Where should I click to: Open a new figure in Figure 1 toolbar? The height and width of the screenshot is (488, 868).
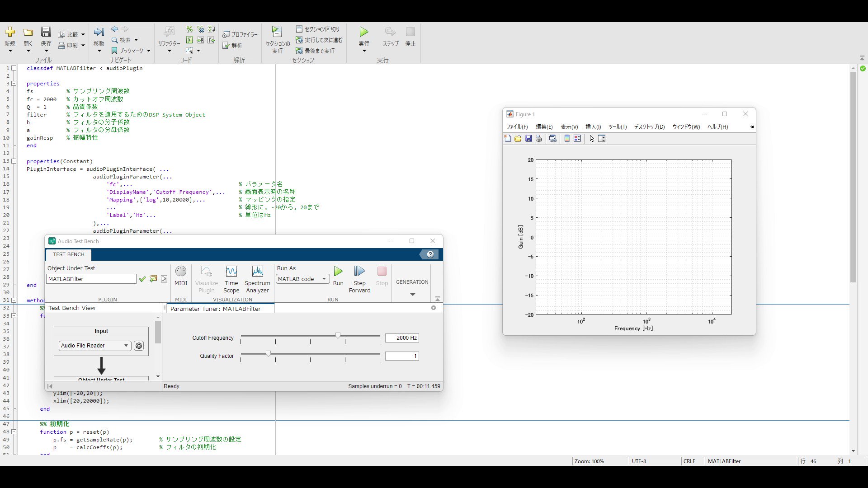(507, 138)
